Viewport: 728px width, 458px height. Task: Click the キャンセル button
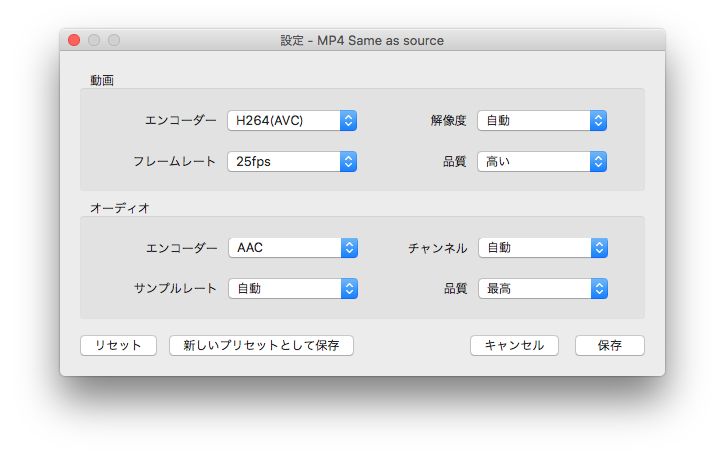514,346
